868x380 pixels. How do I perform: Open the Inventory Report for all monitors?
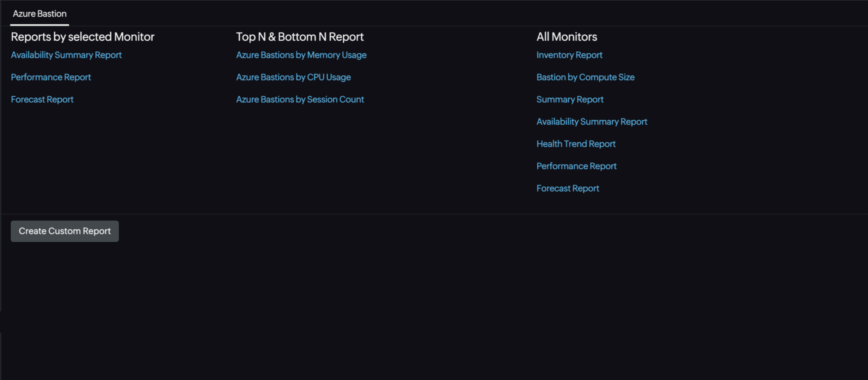[569, 55]
